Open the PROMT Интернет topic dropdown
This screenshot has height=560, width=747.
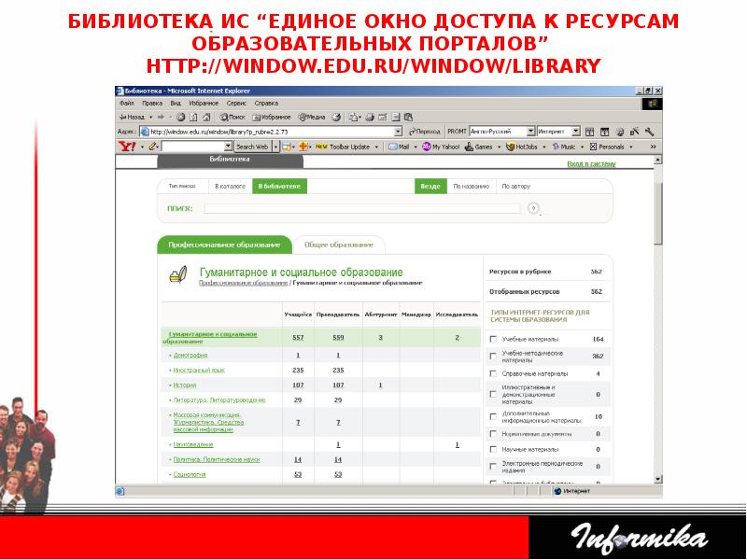pos(576,132)
